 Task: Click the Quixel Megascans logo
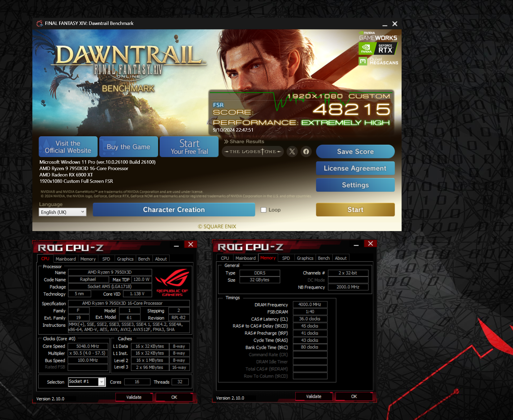pos(378,61)
